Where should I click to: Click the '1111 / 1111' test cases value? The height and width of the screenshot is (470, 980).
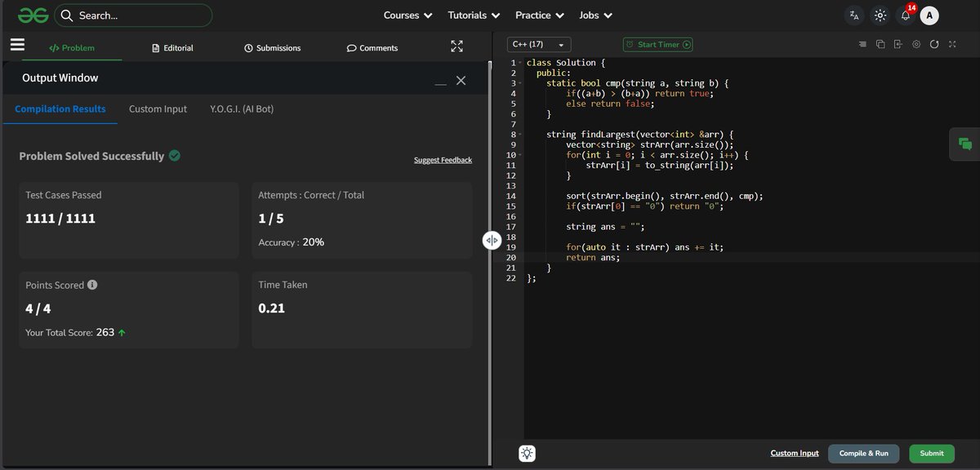pos(60,219)
